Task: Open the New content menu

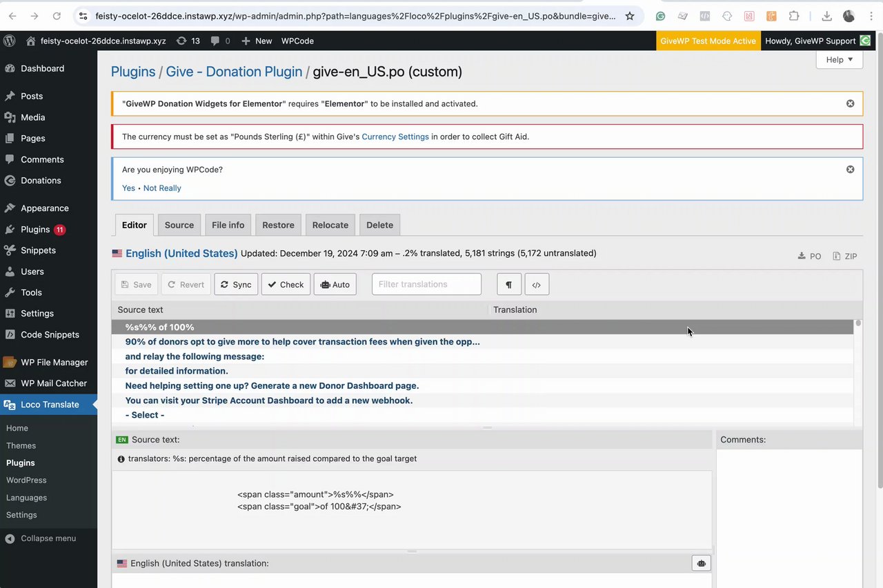Action: (x=257, y=41)
